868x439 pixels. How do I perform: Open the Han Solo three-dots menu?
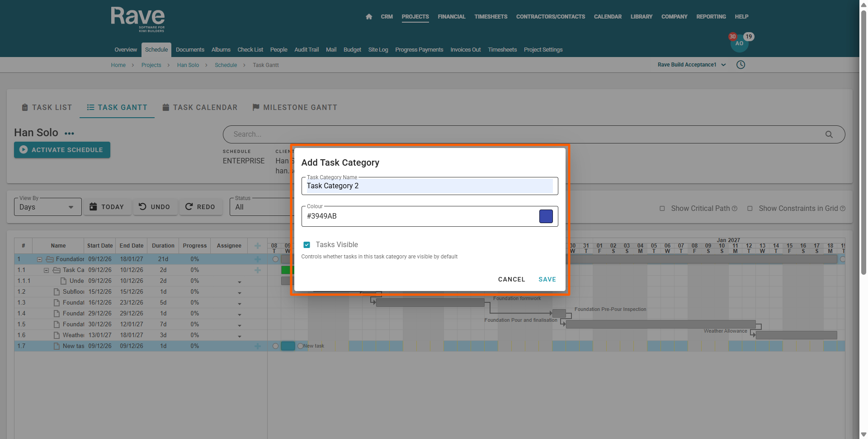(x=69, y=134)
